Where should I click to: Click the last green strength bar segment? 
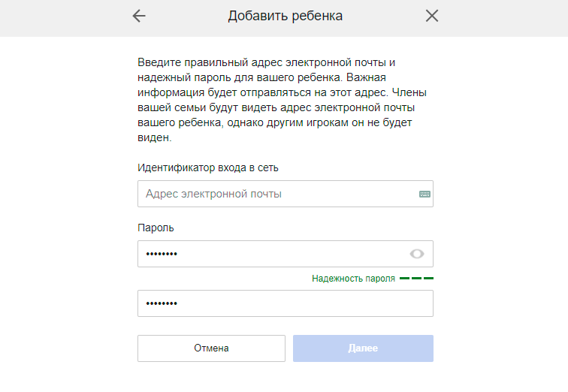428,279
